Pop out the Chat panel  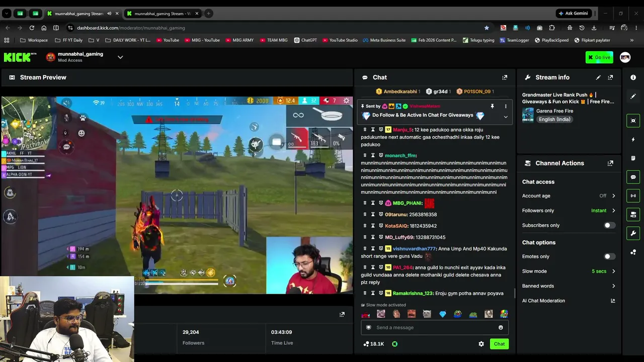(x=505, y=77)
